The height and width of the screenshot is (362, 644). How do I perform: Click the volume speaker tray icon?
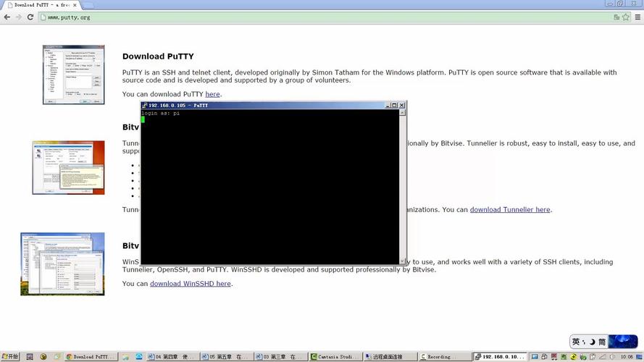click(612, 357)
